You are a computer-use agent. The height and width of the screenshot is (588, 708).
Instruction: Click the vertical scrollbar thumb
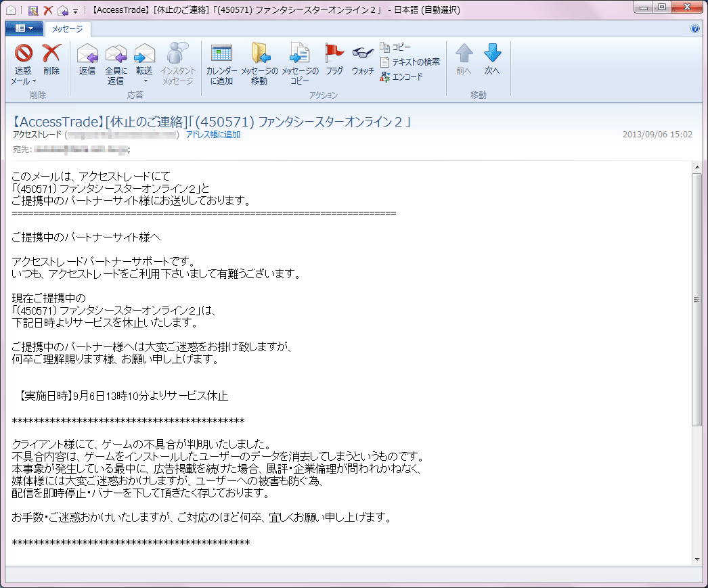coord(697,299)
